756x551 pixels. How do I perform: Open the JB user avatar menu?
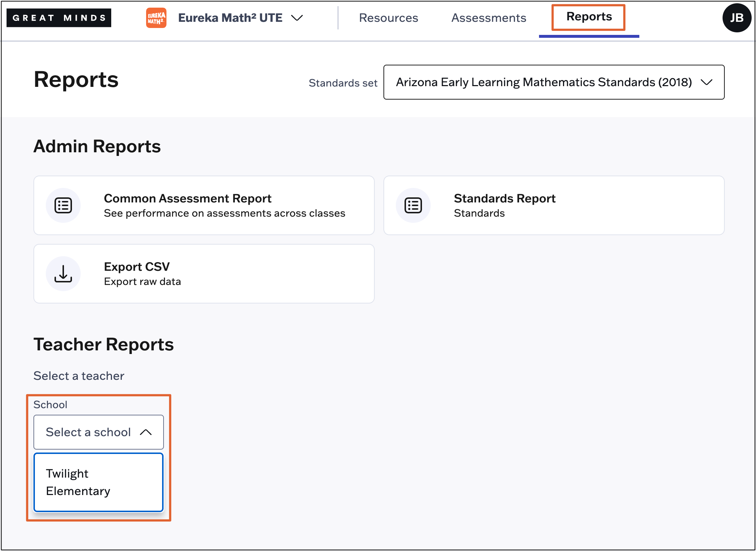tap(737, 18)
